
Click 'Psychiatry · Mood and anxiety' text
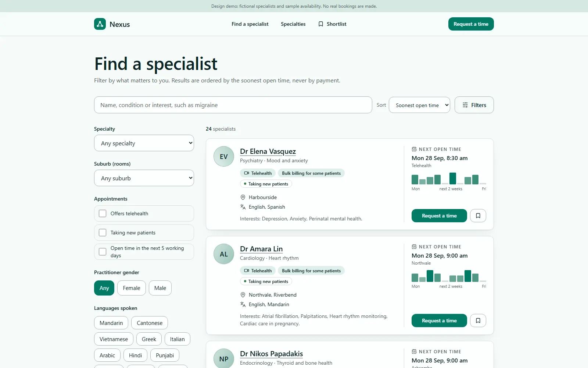click(x=274, y=160)
